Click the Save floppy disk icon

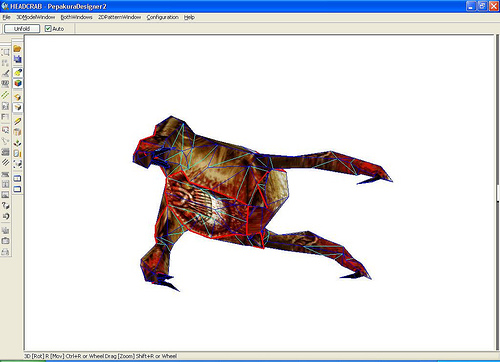pos(17,59)
